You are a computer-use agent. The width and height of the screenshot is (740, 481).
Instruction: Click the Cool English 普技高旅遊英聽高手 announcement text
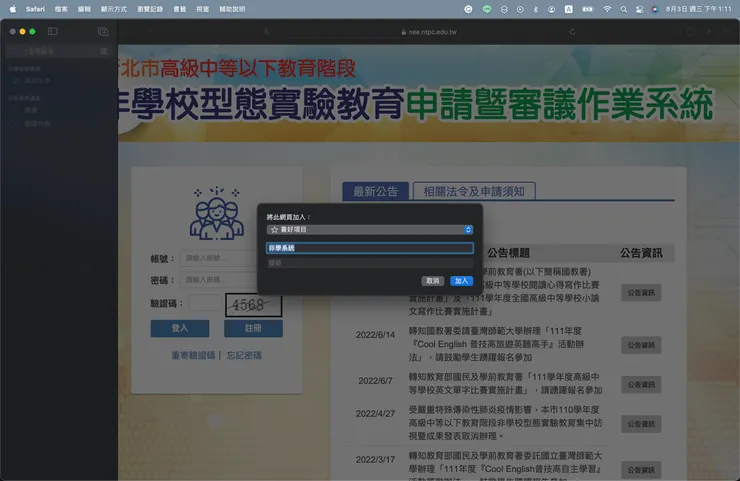tap(496, 344)
